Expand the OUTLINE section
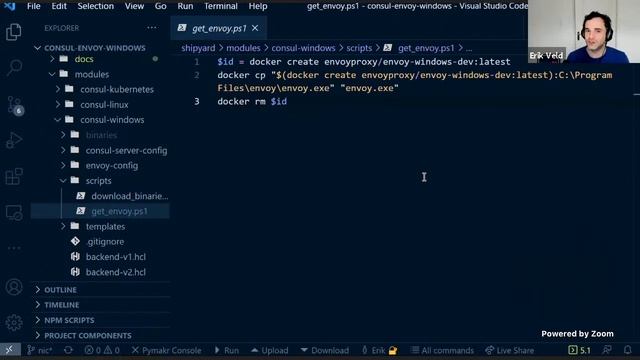The width and height of the screenshot is (640, 360). click(100, 290)
